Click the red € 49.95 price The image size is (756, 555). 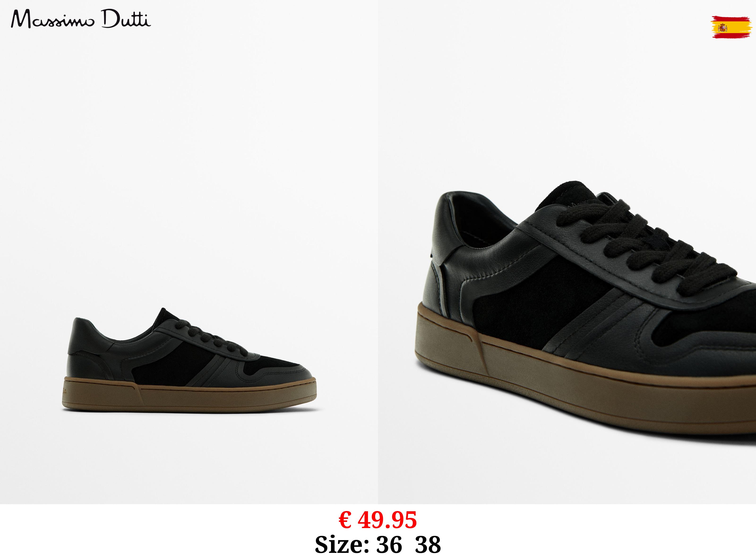378,520
